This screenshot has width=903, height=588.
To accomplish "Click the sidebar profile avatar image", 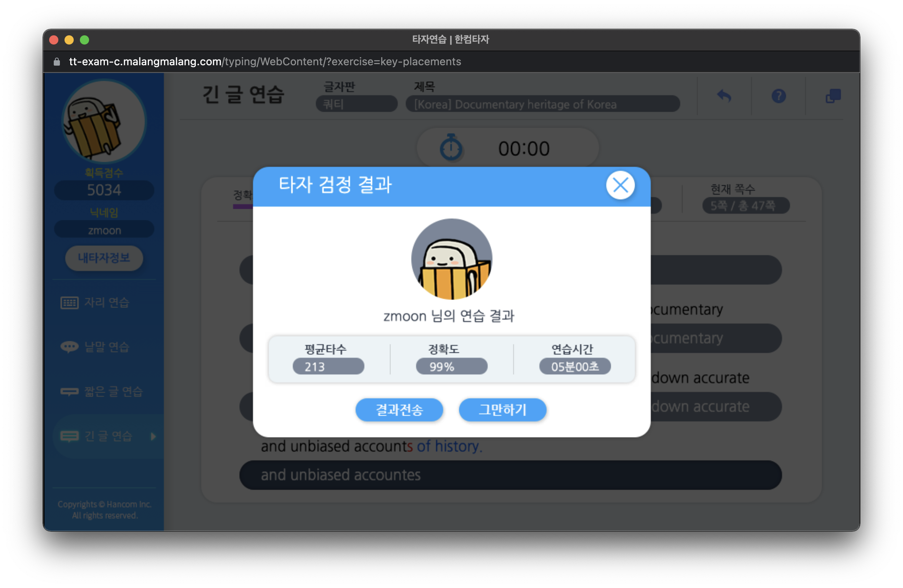I will coord(104,122).
